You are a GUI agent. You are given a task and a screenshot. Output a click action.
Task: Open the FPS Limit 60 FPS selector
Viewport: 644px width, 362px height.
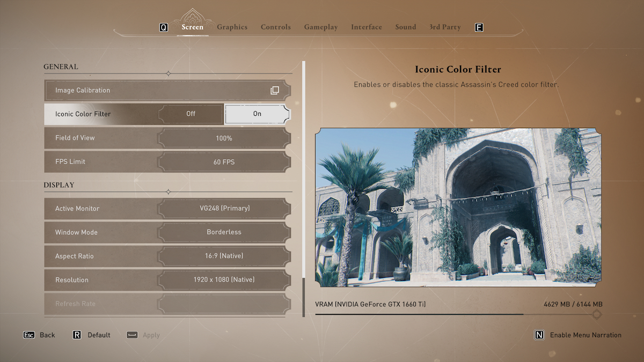[224, 162]
